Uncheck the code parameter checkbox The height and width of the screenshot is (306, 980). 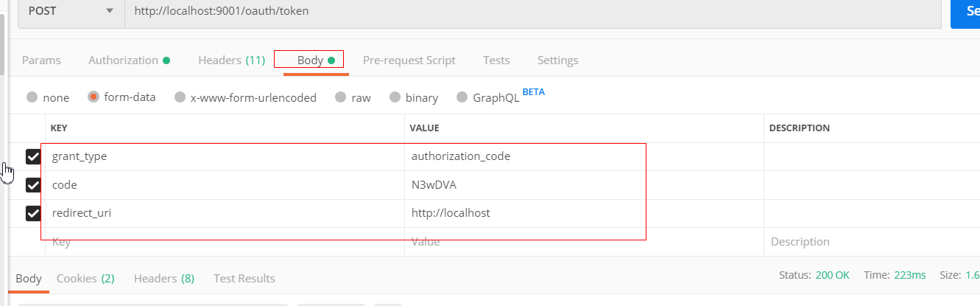pyautogui.click(x=33, y=185)
